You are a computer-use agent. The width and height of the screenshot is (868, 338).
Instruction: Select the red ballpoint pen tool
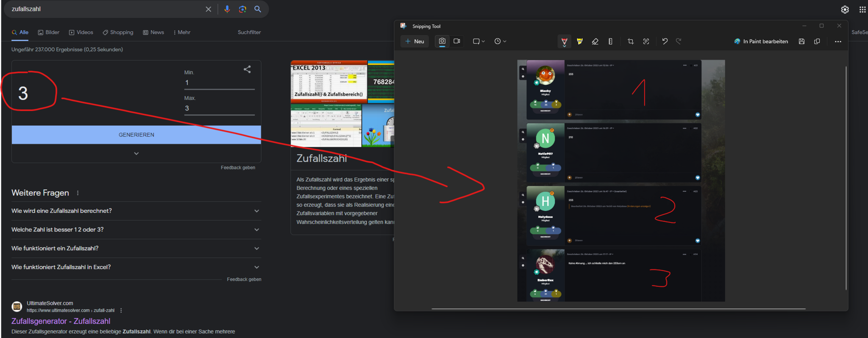pos(564,42)
